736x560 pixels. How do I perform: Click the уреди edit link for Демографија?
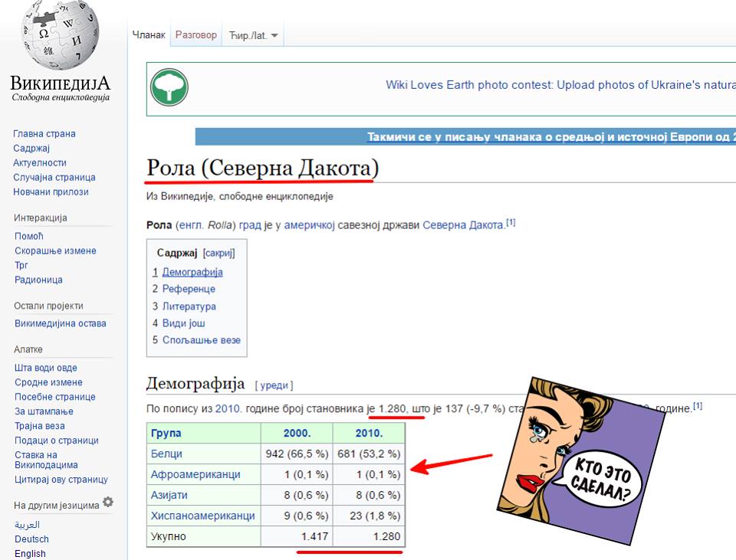coord(274,385)
